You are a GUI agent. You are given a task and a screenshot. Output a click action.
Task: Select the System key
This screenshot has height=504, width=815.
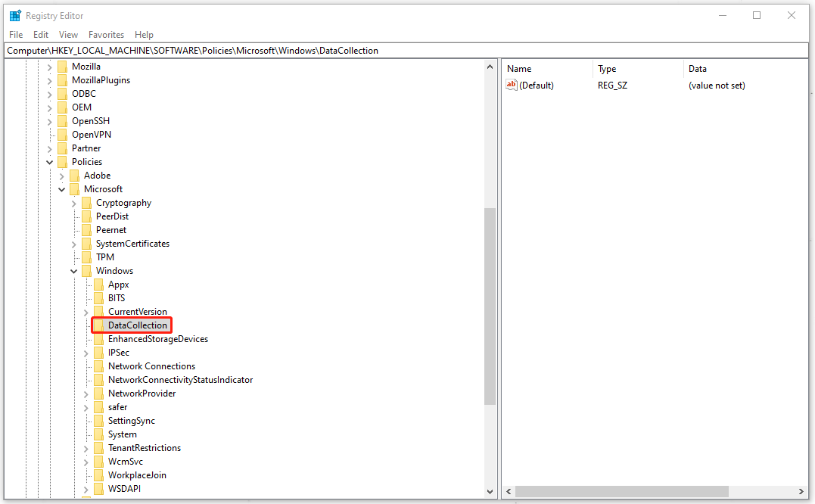click(x=122, y=434)
